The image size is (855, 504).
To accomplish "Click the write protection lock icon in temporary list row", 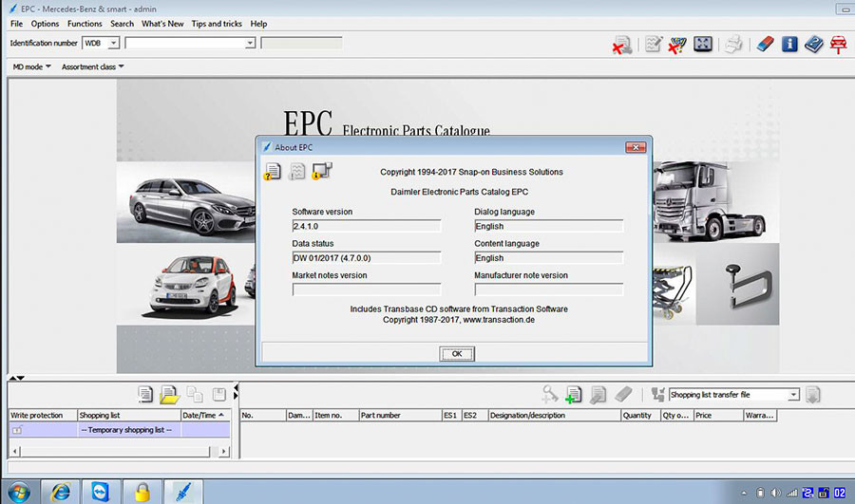I will pos(17,431).
